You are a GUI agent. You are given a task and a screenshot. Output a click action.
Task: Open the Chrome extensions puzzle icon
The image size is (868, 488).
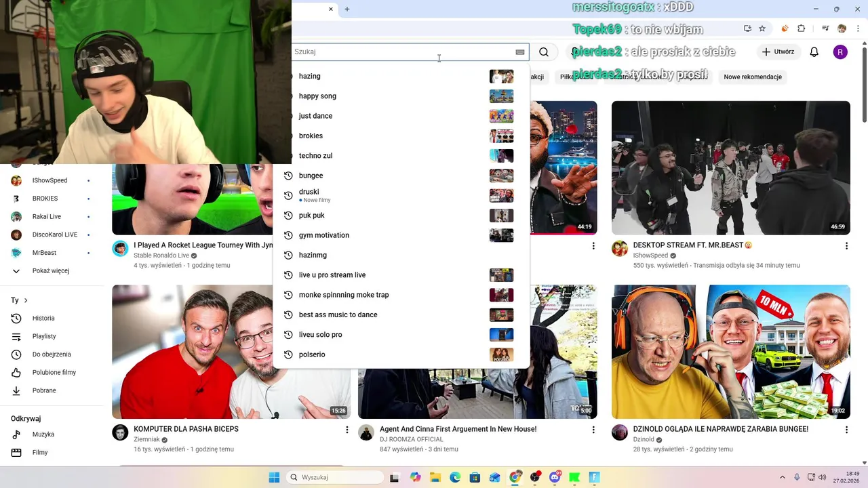pos(802,28)
